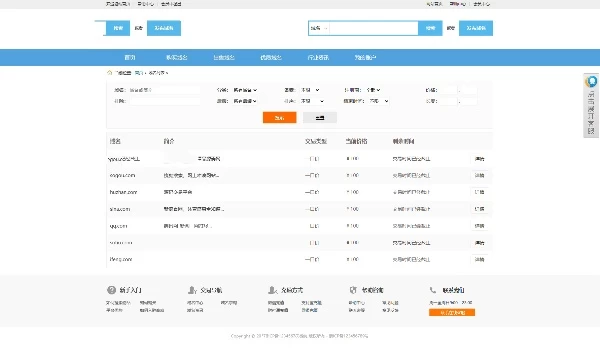Click the details button for qq.com
Screen dimensions: 600x364
click(x=479, y=226)
